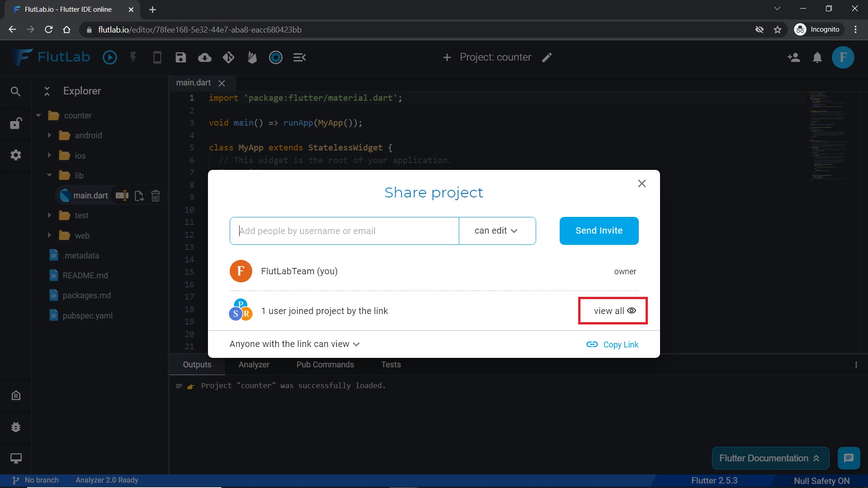This screenshot has height=488, width=868.
Task: Open the mobile device preview icon
Action: click(157, 57)
